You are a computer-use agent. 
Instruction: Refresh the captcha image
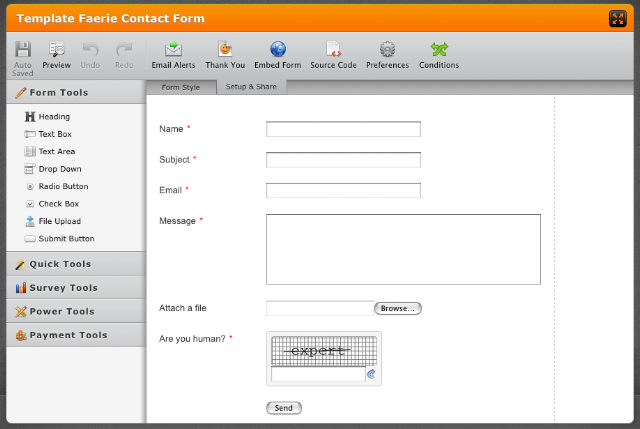point(371,374)
